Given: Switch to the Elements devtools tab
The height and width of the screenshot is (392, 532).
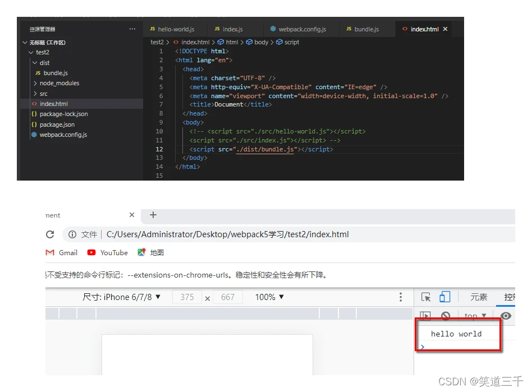Looking at the screenshot, I should [479, 297].
